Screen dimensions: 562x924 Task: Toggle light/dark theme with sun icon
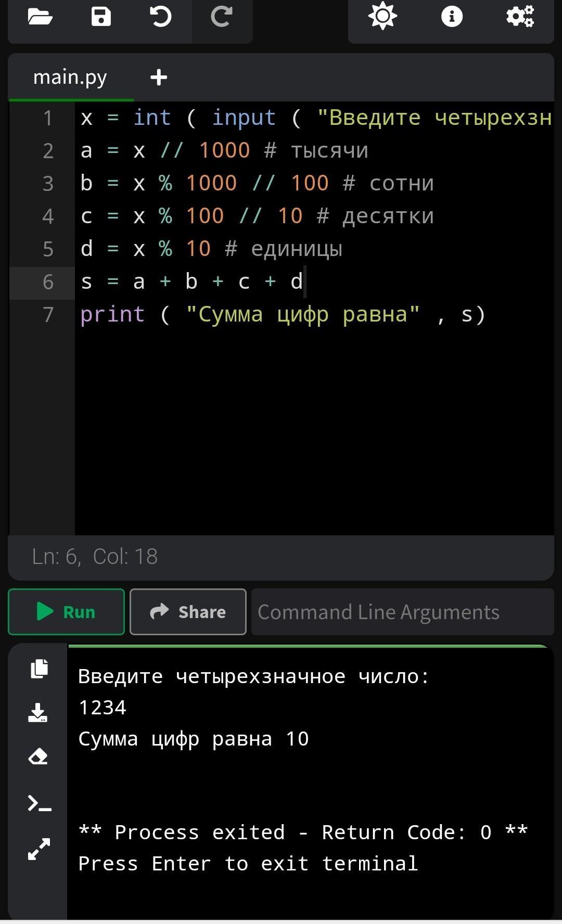click(382, 16)
